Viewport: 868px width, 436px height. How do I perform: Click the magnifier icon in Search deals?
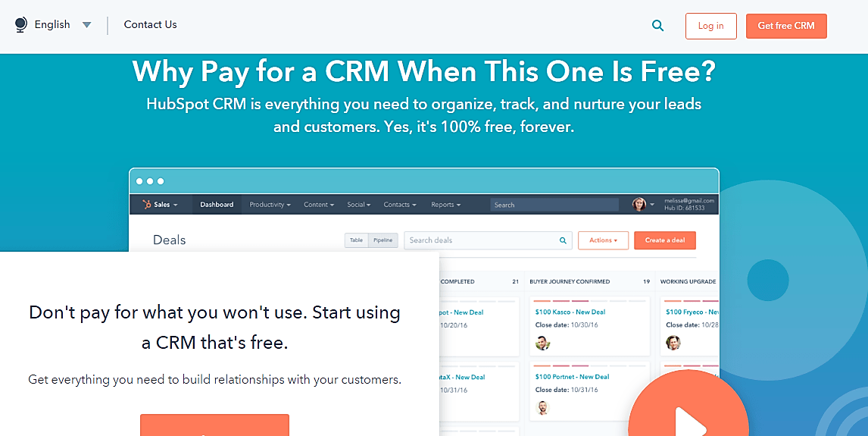563,240
